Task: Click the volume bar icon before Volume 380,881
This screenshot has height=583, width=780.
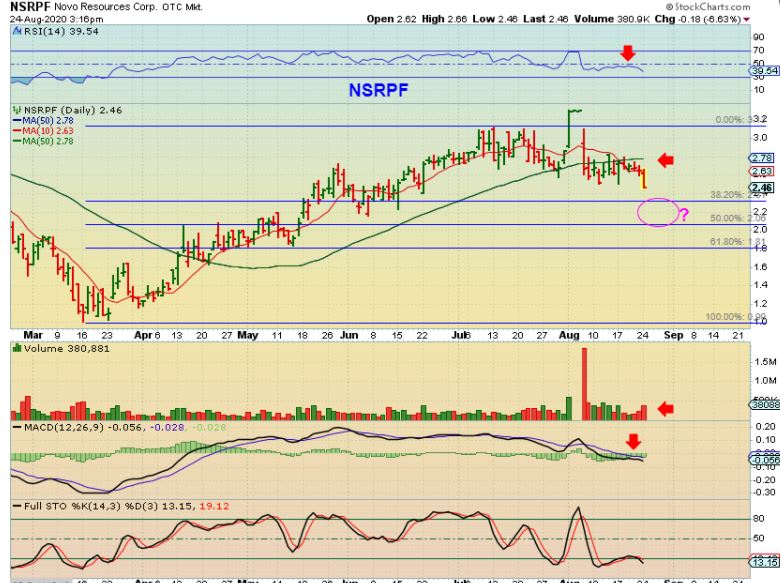Action: pyautogui.click(x=17, y=348)
